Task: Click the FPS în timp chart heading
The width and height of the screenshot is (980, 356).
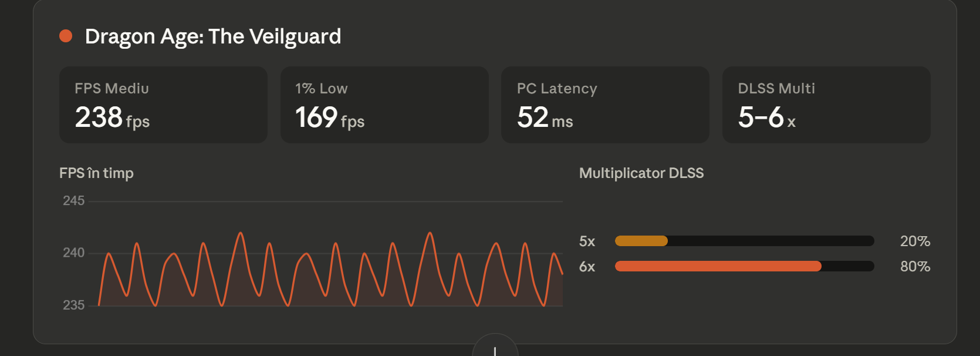Action: 96,173
